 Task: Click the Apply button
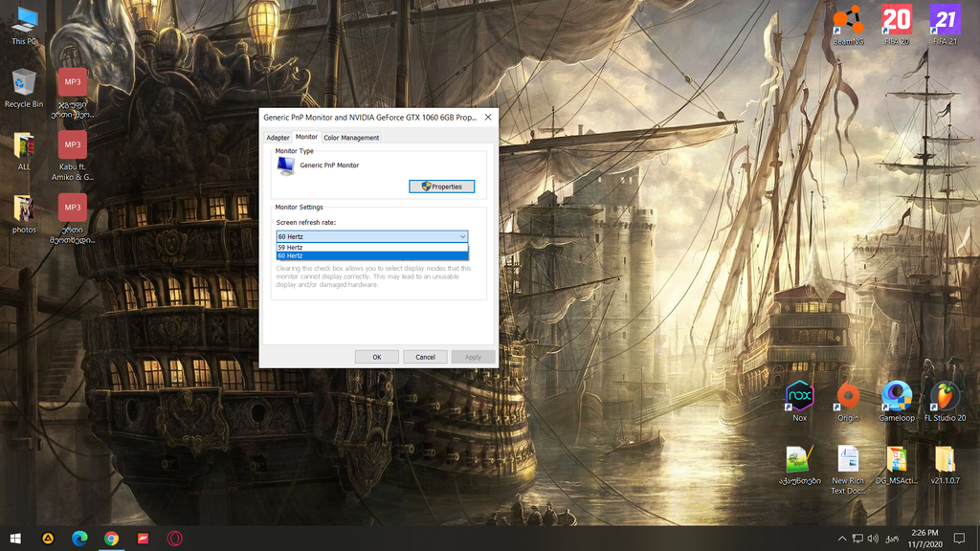[473, 357]
